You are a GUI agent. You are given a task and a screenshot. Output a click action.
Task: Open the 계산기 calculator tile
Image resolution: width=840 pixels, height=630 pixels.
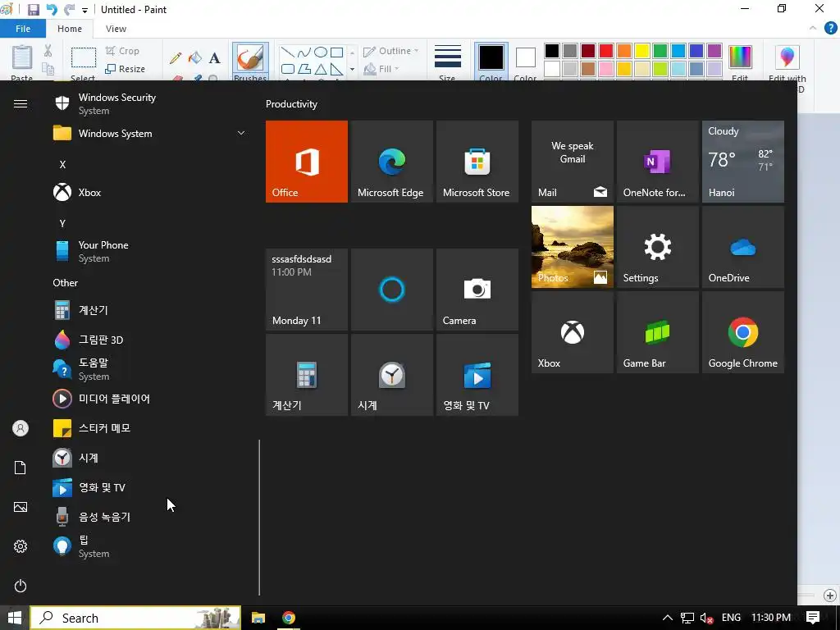pos(307,374)
